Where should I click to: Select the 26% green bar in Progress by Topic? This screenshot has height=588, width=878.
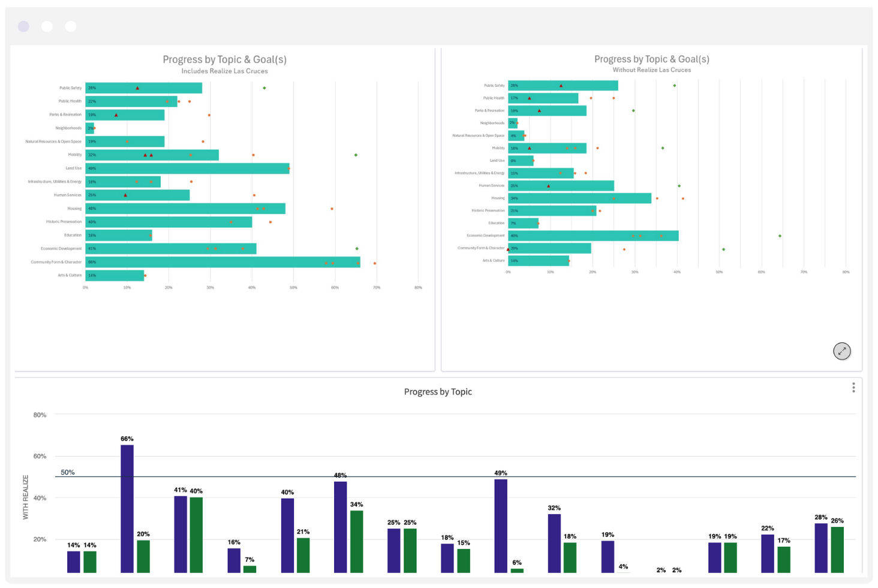click(837, 550)
